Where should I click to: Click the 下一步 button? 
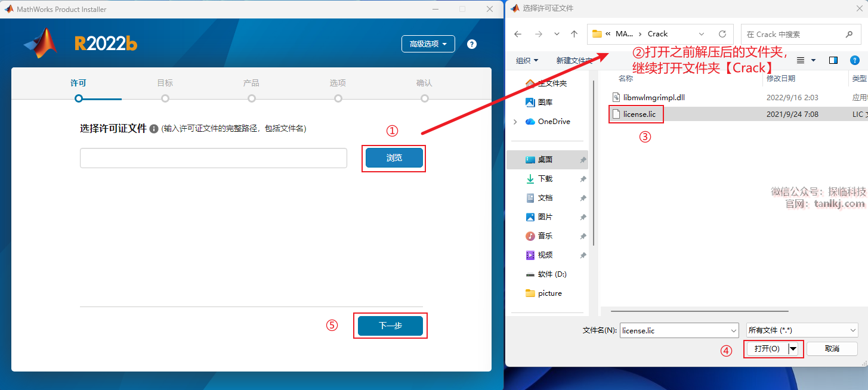pyautogui.click(x=390, y=326)
